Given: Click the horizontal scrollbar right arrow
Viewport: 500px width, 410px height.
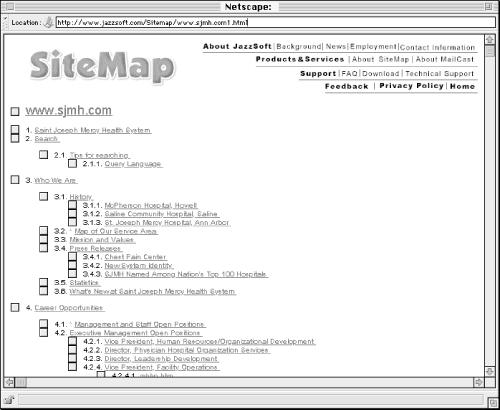Looking at the screenshot, I should click(479, 382).
